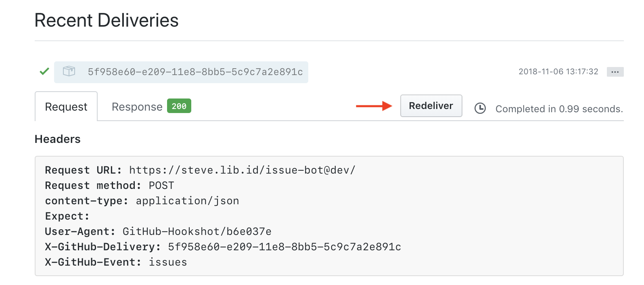The image size is (644, 285).
Task: Expand delivery 5f958e60-e209-11e8-8bb5-5c9c7a2e891c row
Action: click(195, 72)
